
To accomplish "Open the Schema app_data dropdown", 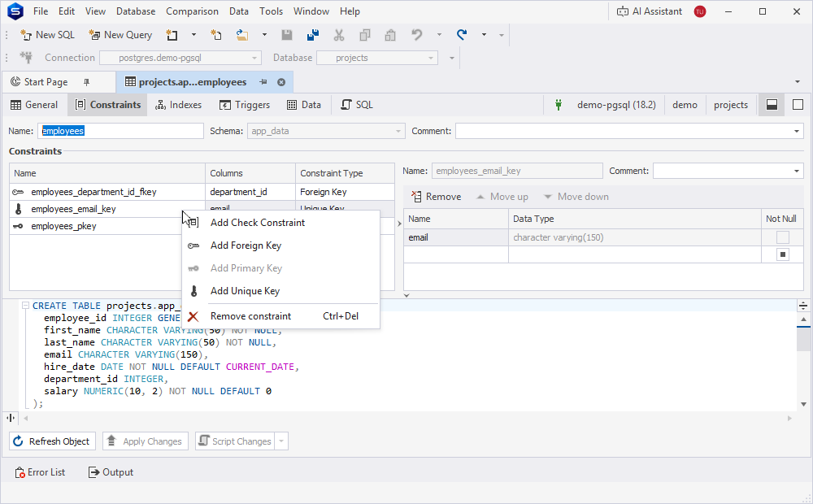I will pos(398,131).
